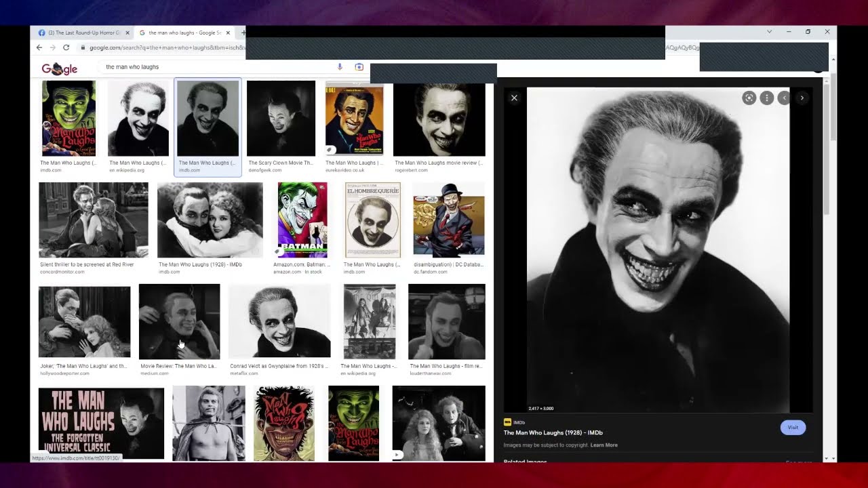Screen dimensions: 868x488
Task: Open the en.wikipedia.org stage scene thumbnail
Action: (370, 321)
